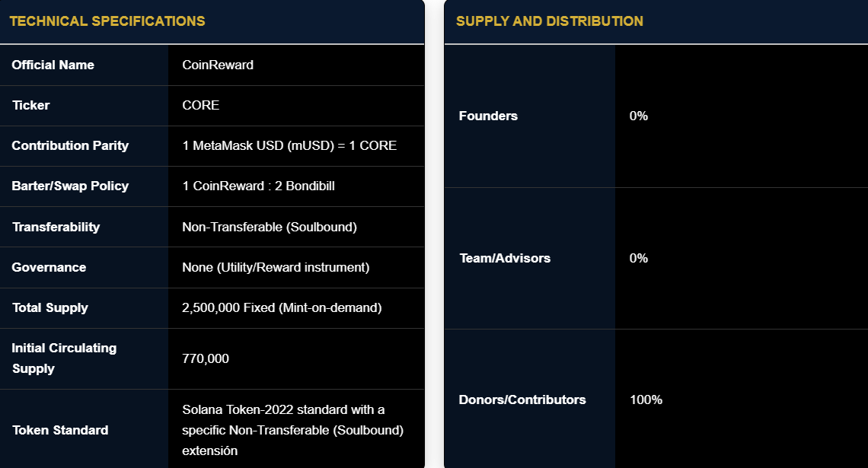Click the Non-Transferable (Soulbound) value
Image resolution: width=868 pixels, height=468 pixels.
tap(270, 227)
